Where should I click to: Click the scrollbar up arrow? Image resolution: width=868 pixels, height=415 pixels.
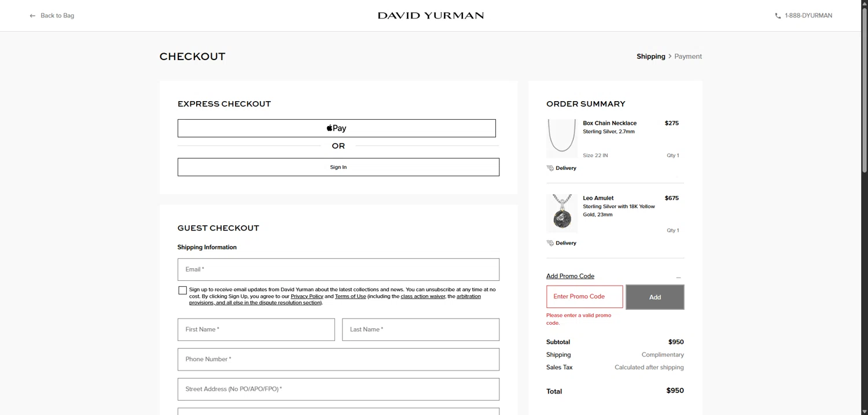click(864, 3)
